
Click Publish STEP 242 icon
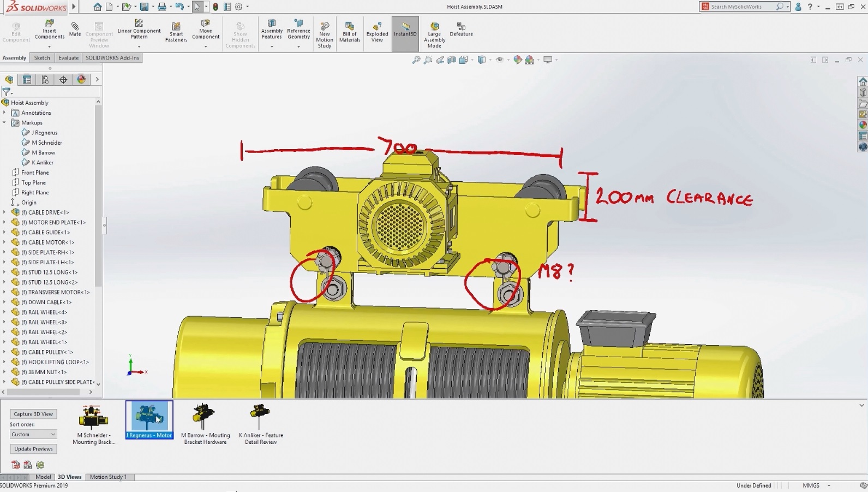point(27,465)
